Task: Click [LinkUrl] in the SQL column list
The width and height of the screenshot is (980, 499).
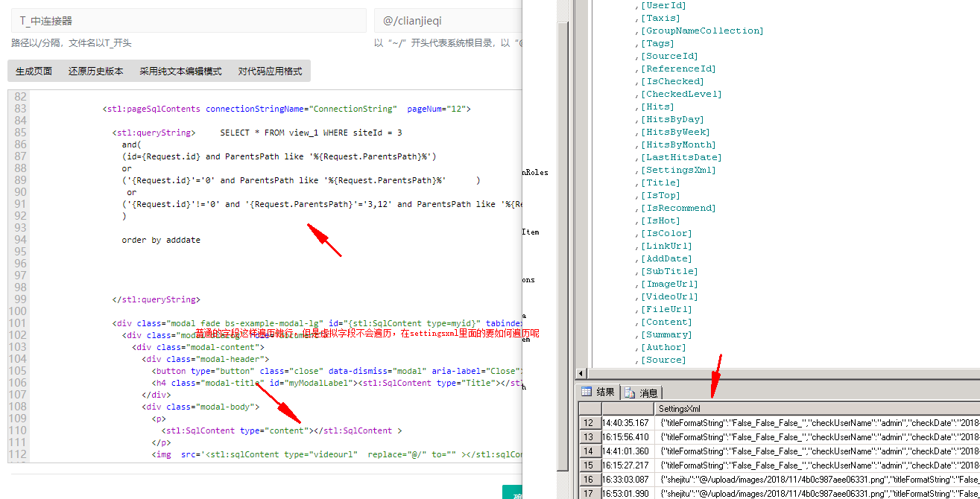Action: coord(666,246)
